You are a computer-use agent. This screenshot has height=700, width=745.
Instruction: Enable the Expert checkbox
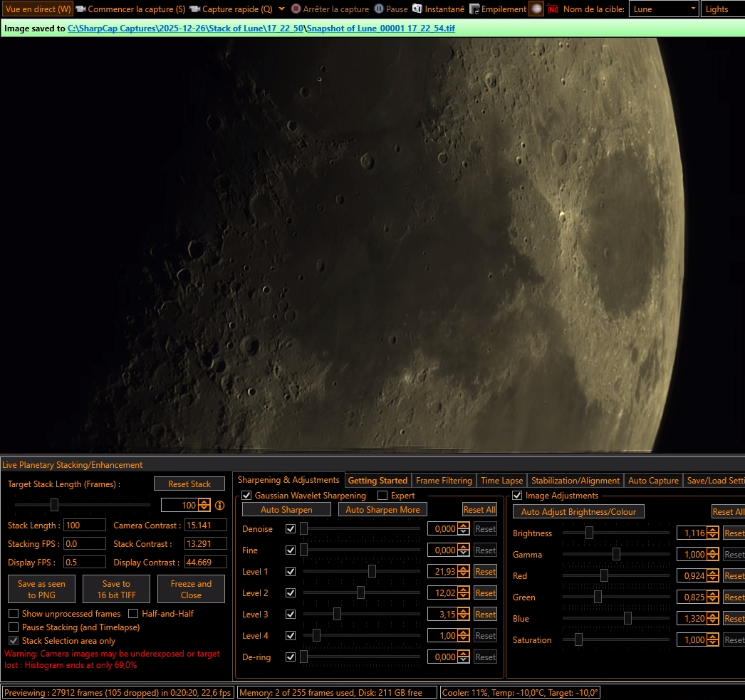(382, 496)
